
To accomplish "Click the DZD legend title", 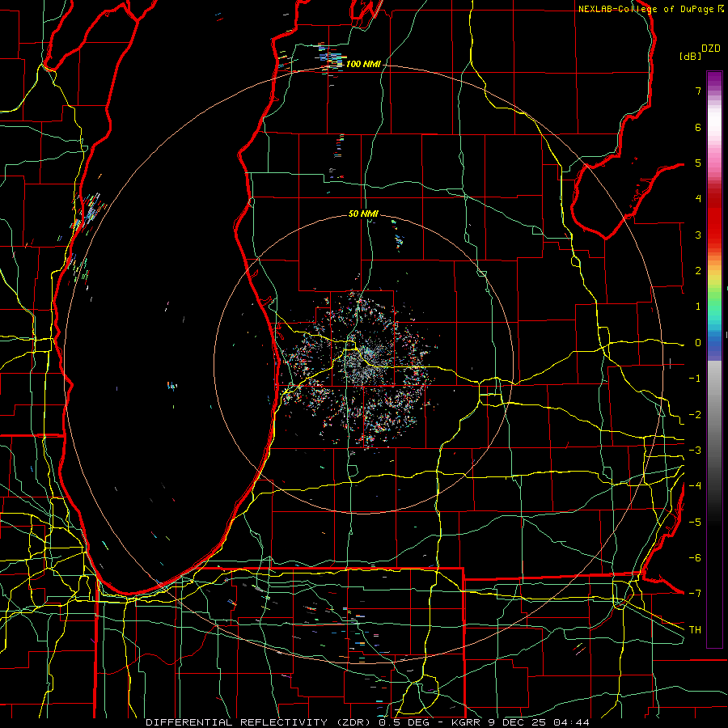I will coord(711,49).
